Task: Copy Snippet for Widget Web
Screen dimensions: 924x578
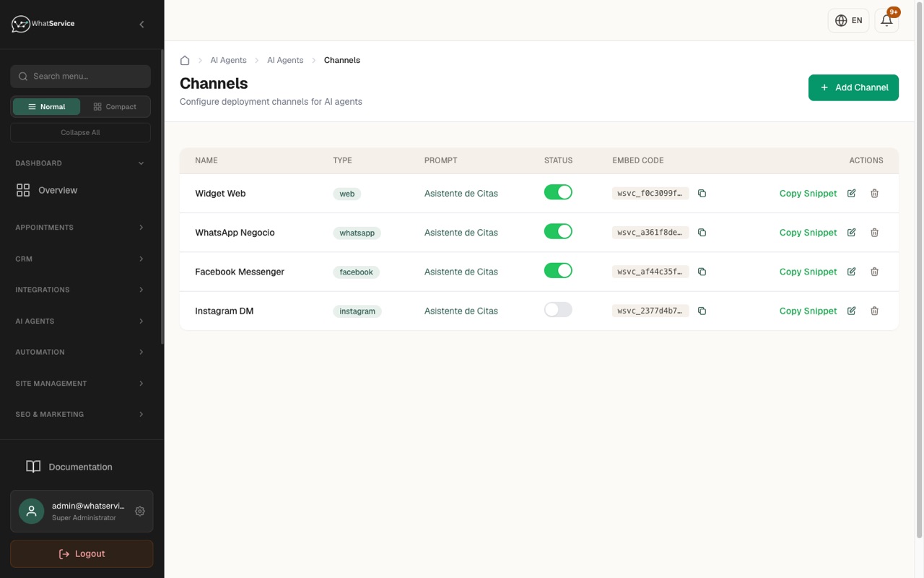Action: (x=808, y=194)
